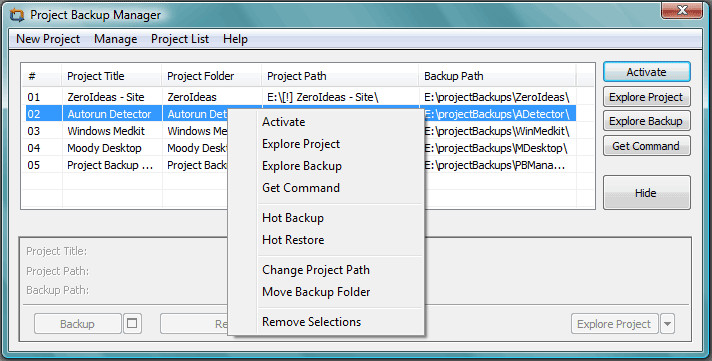Open the Project List menu
Image resolution: width=712 pixels, height=361 pixels.
(x=180, y=39)
